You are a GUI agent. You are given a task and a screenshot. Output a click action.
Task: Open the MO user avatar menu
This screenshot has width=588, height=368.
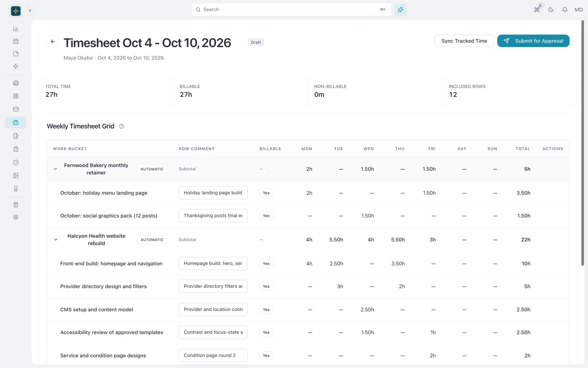pos(579,10)
